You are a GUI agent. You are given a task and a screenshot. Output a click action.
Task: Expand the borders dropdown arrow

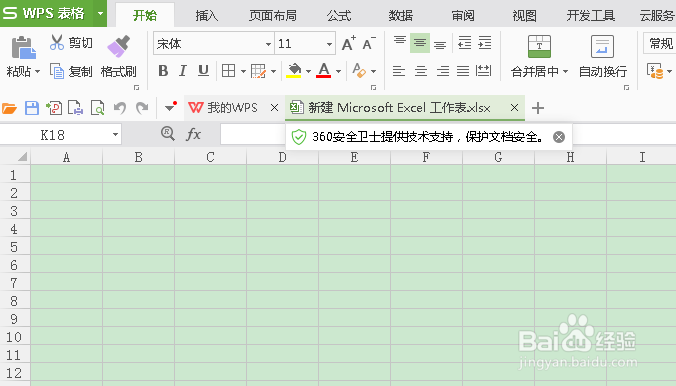(243, 71)
